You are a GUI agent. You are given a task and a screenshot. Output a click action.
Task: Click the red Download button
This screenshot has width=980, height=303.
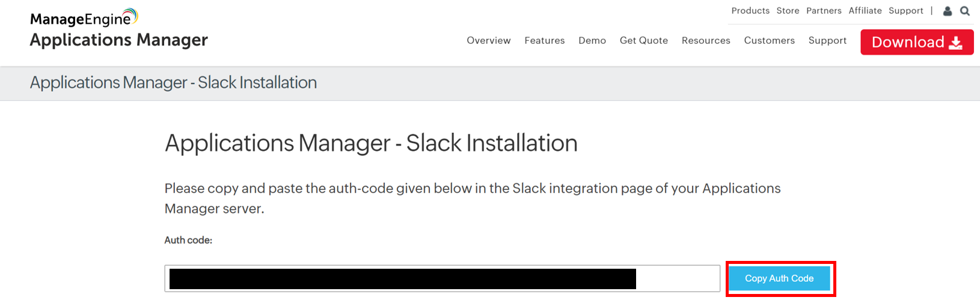pos(916,42)
